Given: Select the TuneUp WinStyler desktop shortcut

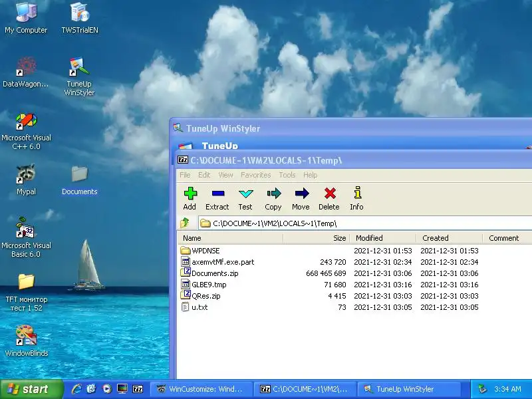Looking at the screenshot, I should [79, 76].
